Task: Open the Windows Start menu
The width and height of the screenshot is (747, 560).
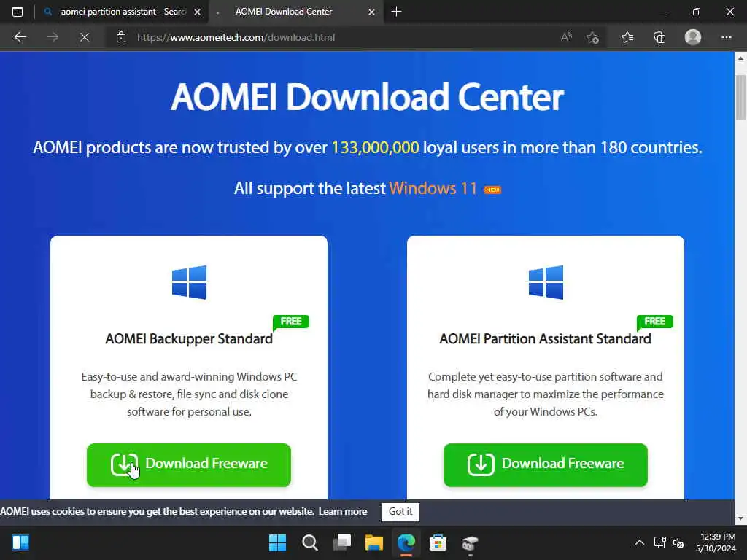Action: (x=277, y=542)
